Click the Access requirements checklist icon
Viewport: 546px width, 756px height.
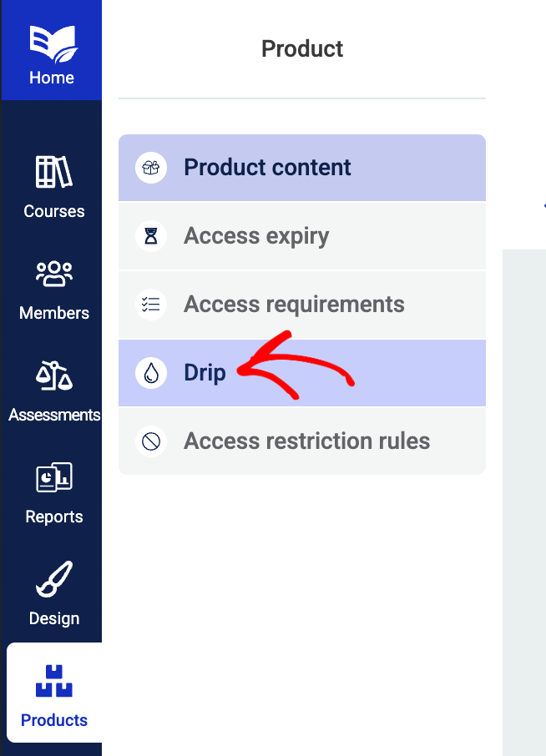(151, 305)
